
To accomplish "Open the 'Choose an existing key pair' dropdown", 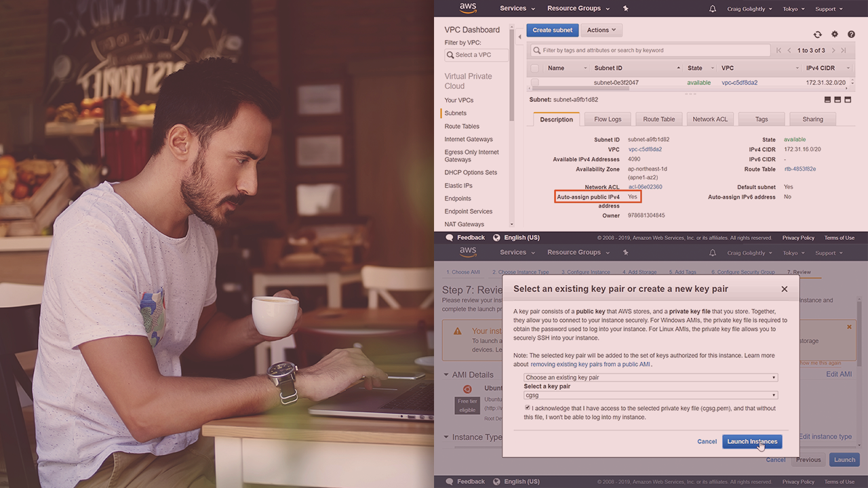I will coord(650,378).
